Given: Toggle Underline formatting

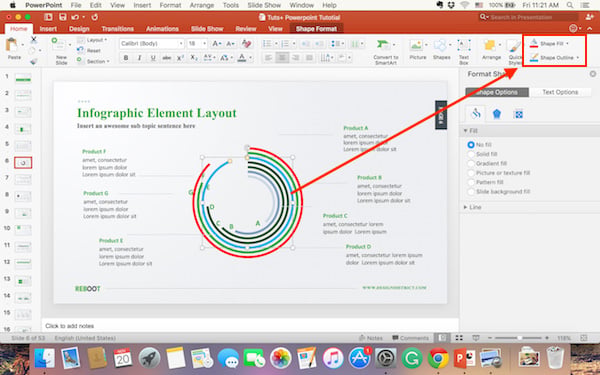Looking at the screenshot, I should point(153,58).
